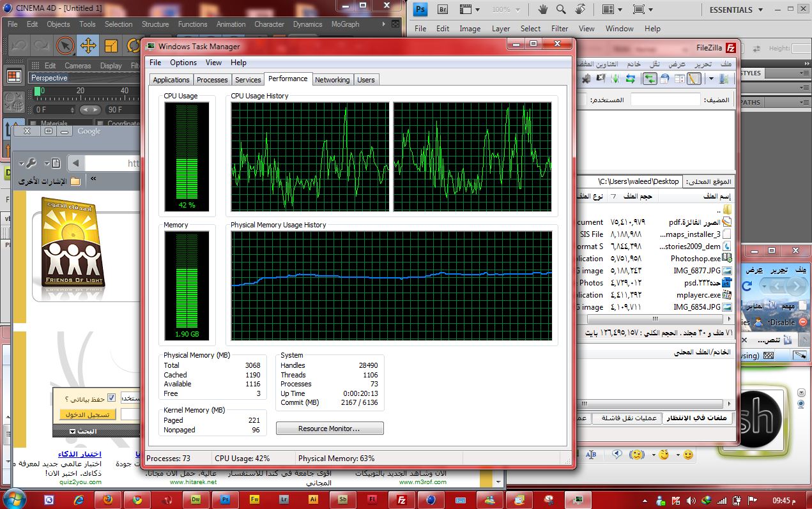Click the Cinema 4D timeline ruler at frame 20
The width and height of the screenshot is (812, 509).
[x=80, y=93]
